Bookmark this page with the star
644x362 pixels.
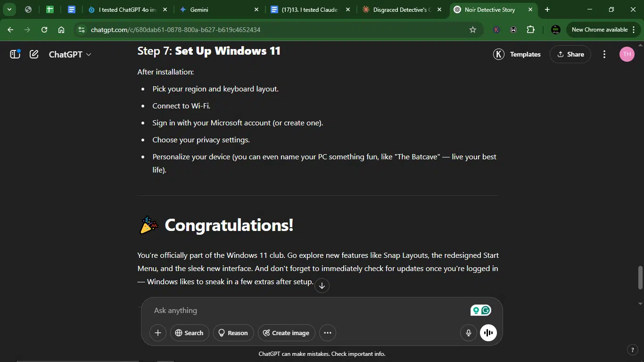pos(473,30)
